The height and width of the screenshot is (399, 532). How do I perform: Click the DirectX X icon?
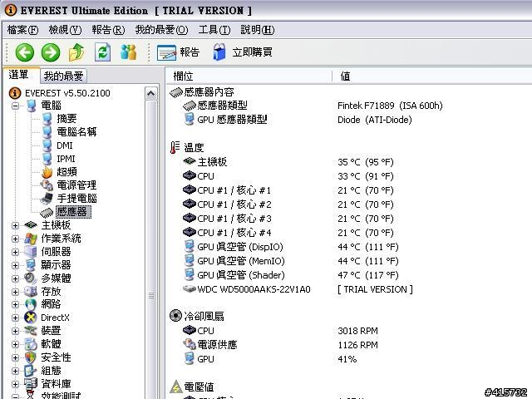31,318
